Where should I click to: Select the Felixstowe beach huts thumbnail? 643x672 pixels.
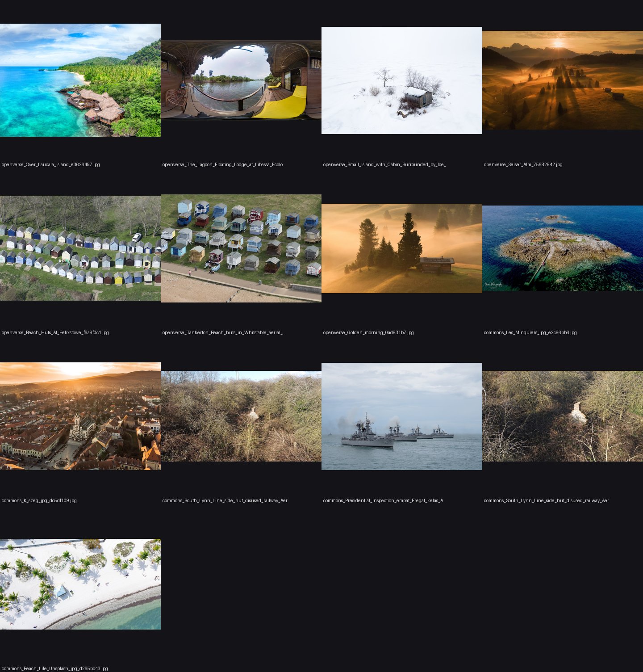[80, 248]
